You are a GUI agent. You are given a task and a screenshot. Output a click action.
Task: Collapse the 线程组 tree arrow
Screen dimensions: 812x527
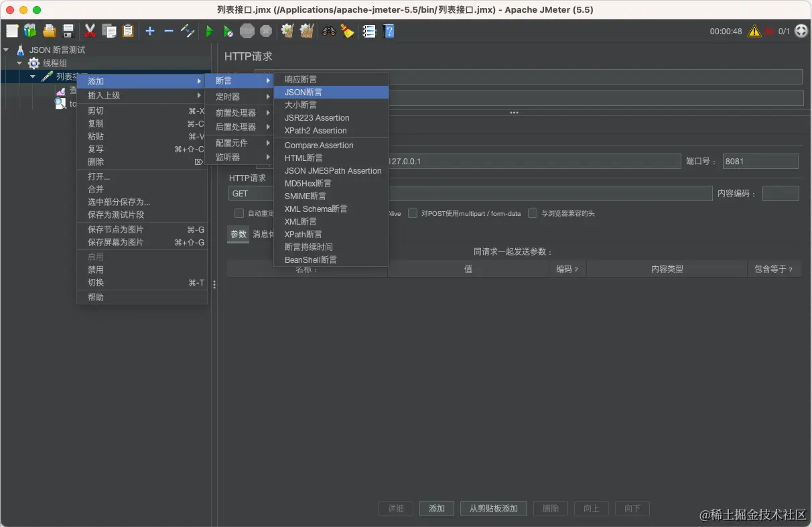pyautogui.click(x=20, y=63)
